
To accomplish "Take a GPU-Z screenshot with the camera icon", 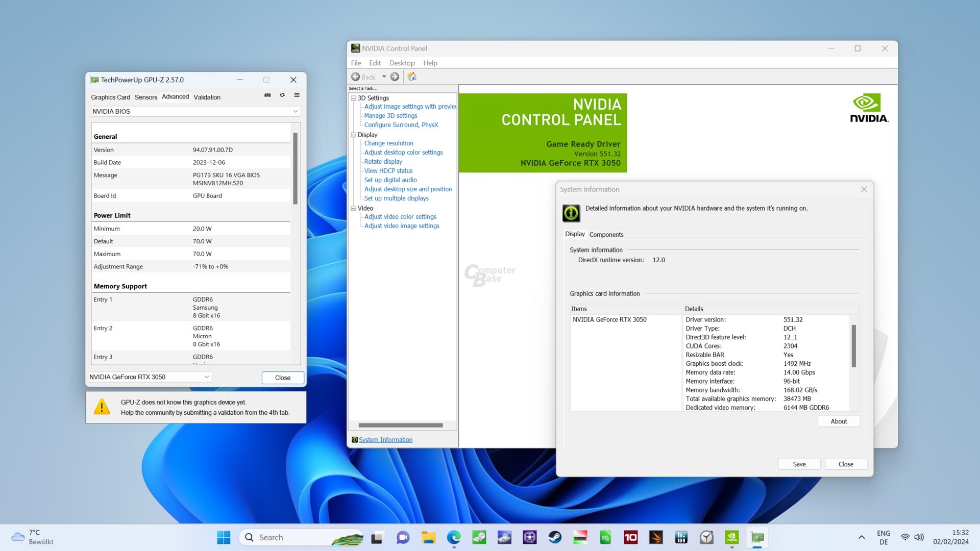I will [267, 95].
